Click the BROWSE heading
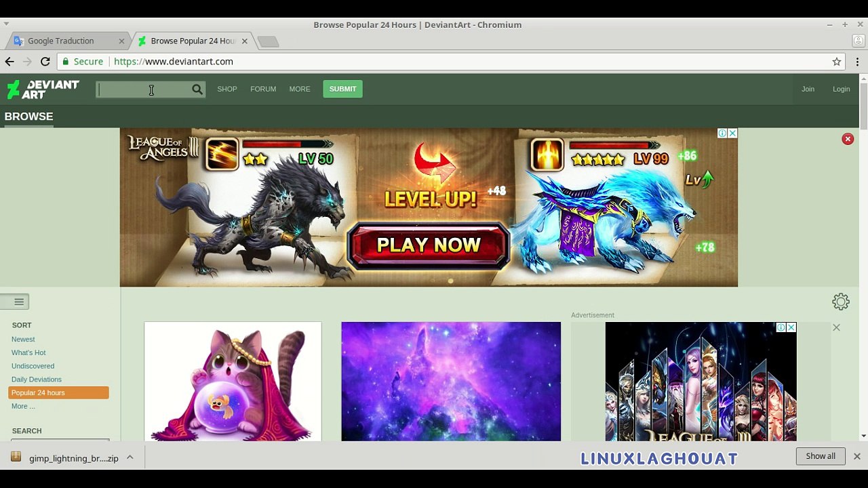Image resolution: width=868 pixels, height=488 pixels. (28, 117)
